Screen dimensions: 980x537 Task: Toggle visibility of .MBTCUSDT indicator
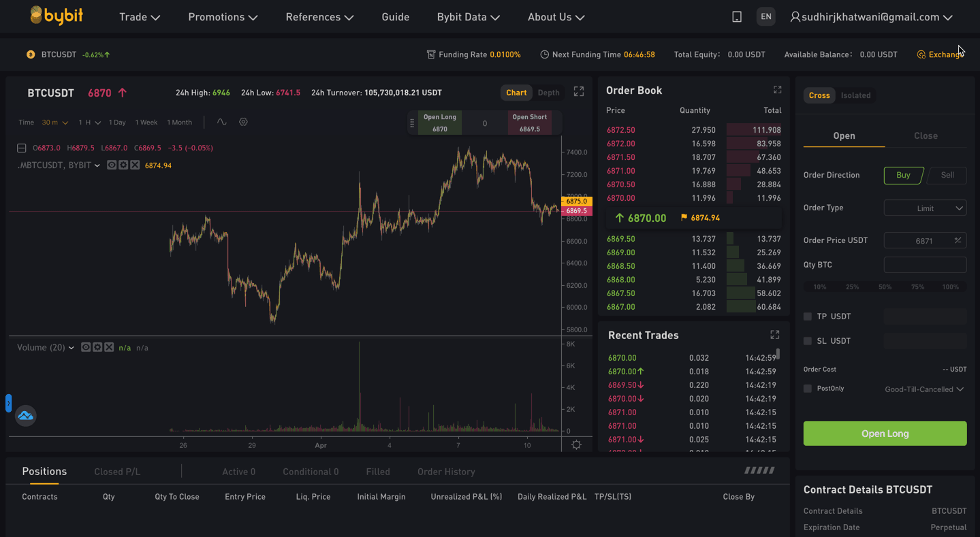click(x=112, y=165)
